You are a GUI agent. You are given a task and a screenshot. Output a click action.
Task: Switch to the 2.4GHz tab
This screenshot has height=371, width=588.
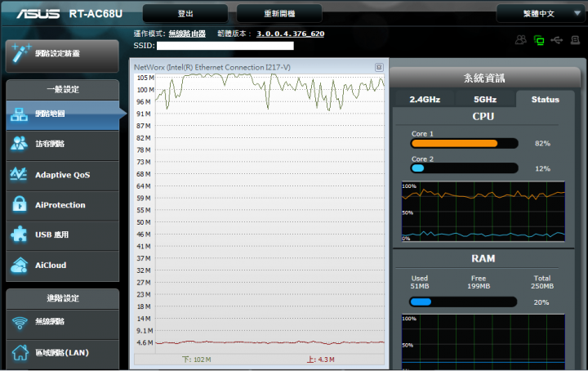coord(425,100)
